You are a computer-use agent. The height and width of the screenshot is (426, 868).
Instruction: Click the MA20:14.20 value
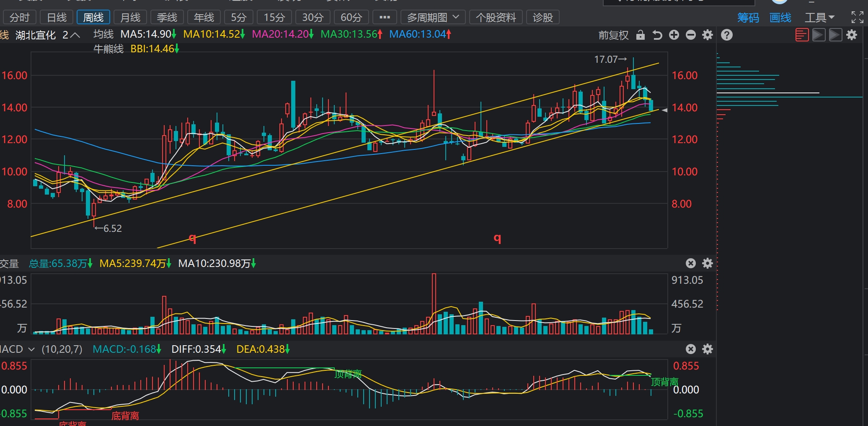[x=283, y=34]
